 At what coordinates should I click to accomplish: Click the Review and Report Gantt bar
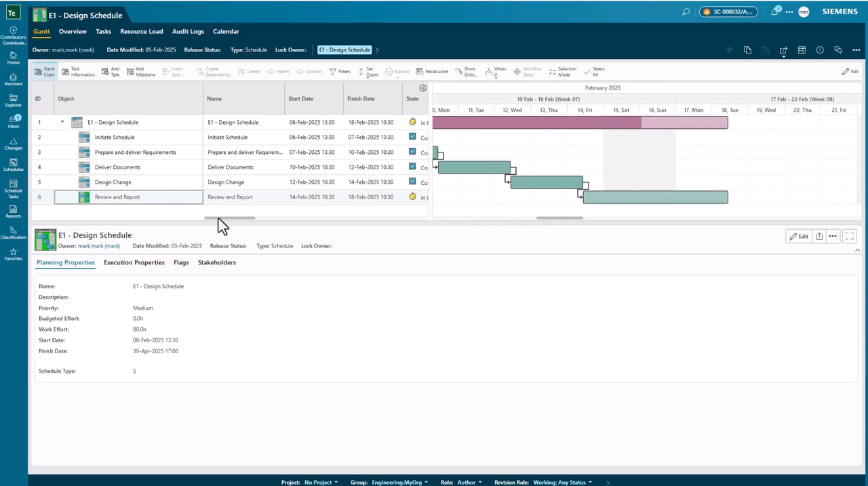pyautogui.click(x=655, y=197)
